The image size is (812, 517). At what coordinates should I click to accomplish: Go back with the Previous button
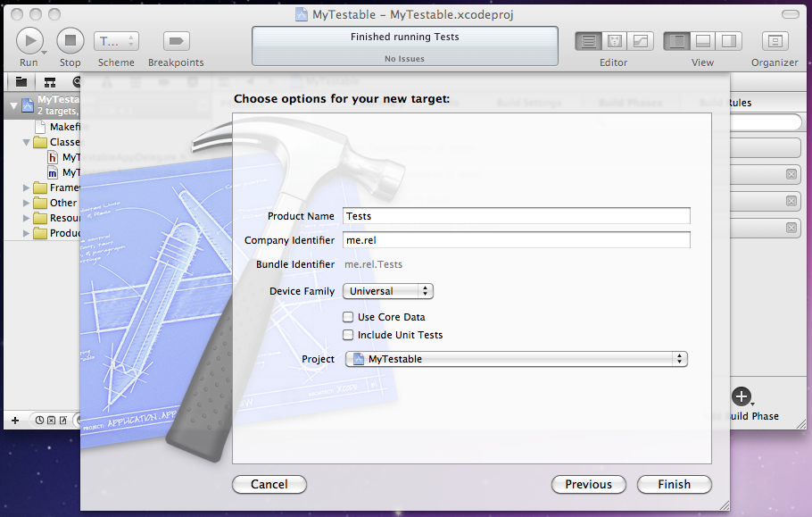click(589, 484)
